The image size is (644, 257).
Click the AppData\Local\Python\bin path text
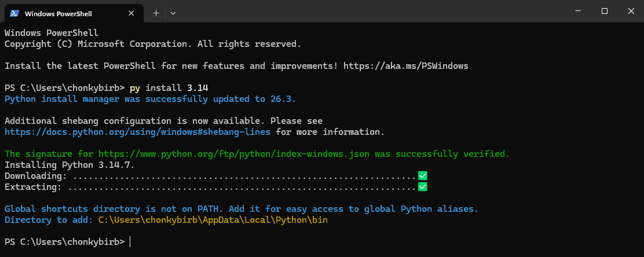click(213, 220)
